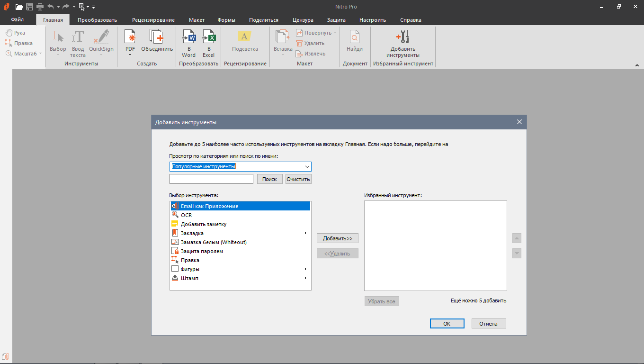Switch to the Формы tab
This screenshot has height=364, width=644.
(x=226, y=20)
